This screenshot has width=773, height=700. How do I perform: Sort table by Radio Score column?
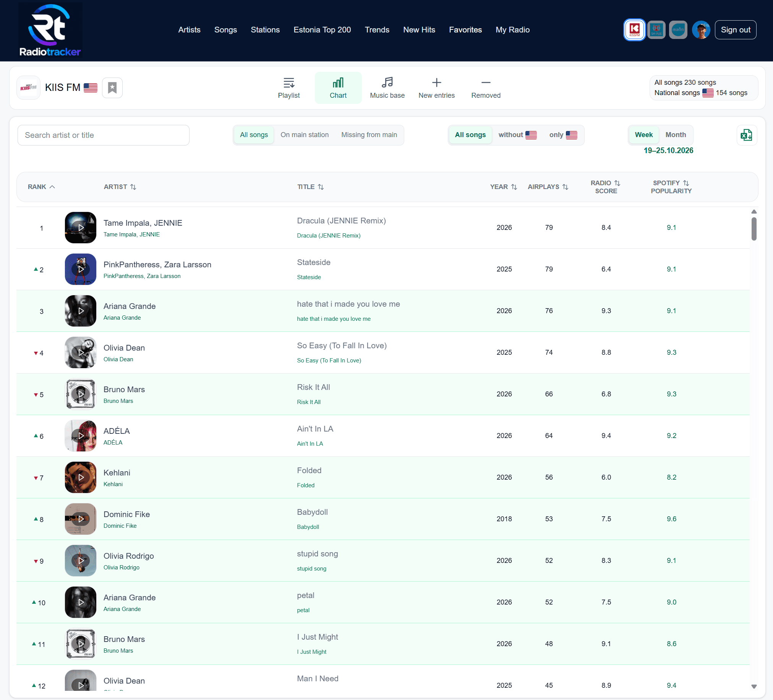point(605,187)
